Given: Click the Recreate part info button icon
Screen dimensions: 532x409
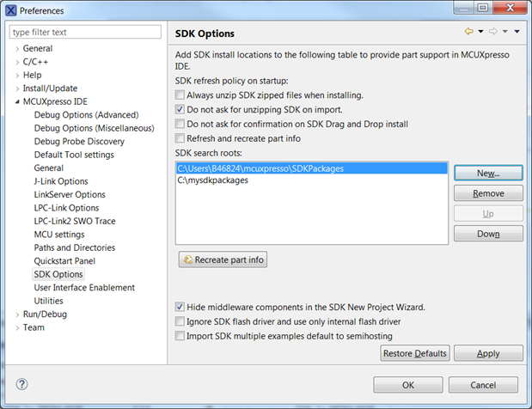Looking at the screenshot, I should click(x=187, y=259).
